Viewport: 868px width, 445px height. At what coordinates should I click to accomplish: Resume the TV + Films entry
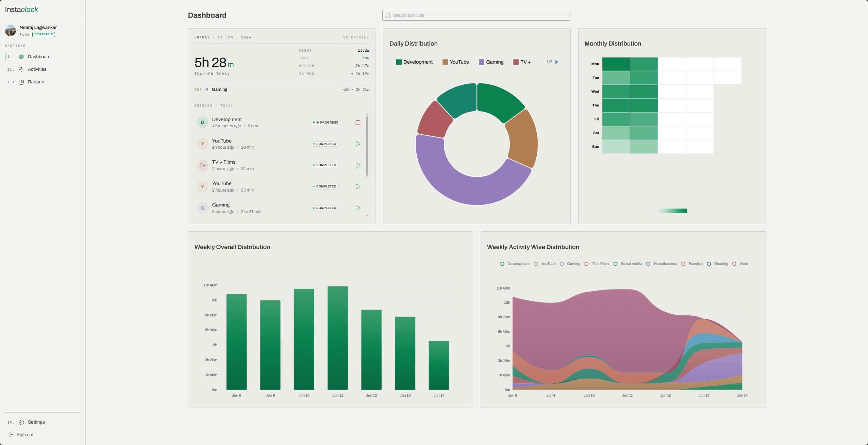[x=358, y=165]
